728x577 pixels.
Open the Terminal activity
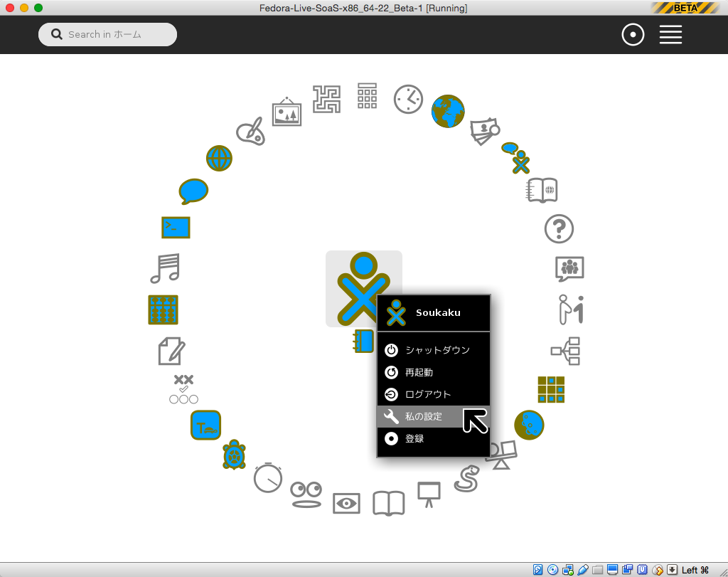click(176, 228)
